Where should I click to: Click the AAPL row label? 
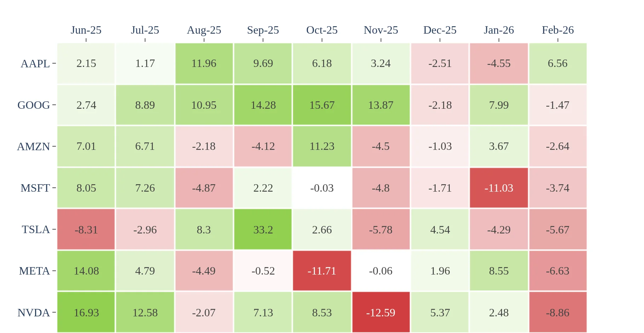tap(35, 64)
